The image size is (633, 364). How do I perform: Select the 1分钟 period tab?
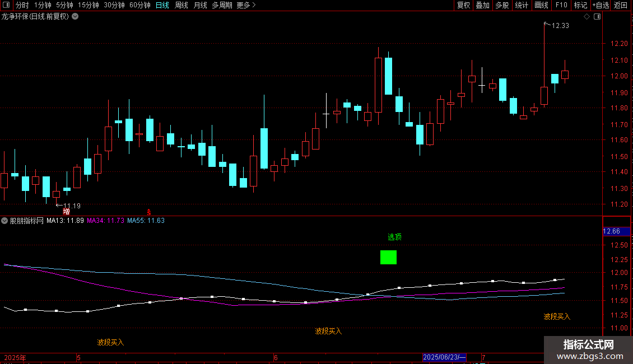point(43,5)
